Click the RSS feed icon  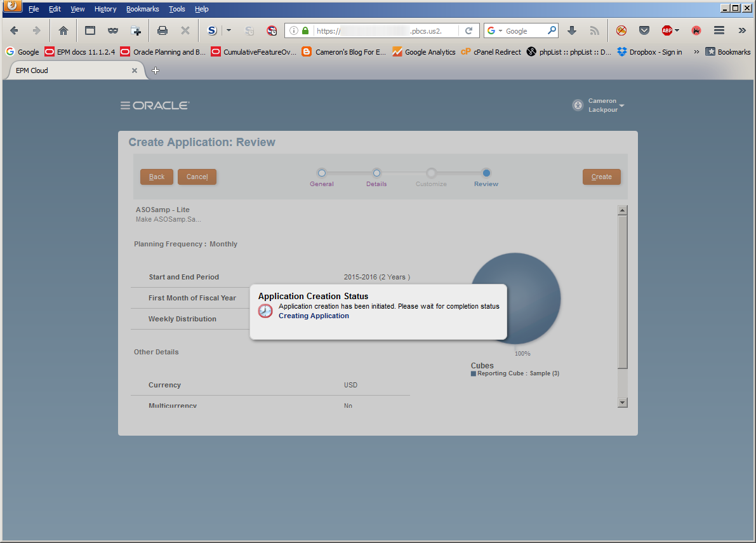[595, 30]
